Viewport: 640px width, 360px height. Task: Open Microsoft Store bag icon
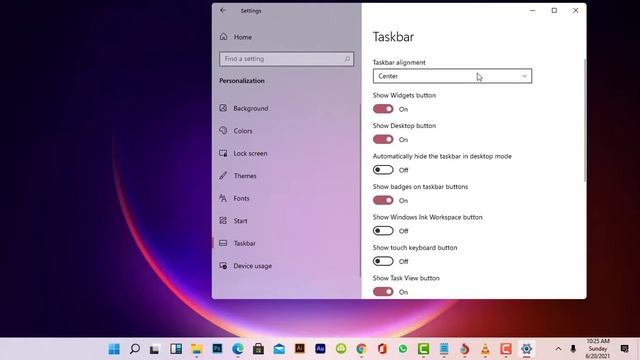pyautogui.click(x=258, y=349)
